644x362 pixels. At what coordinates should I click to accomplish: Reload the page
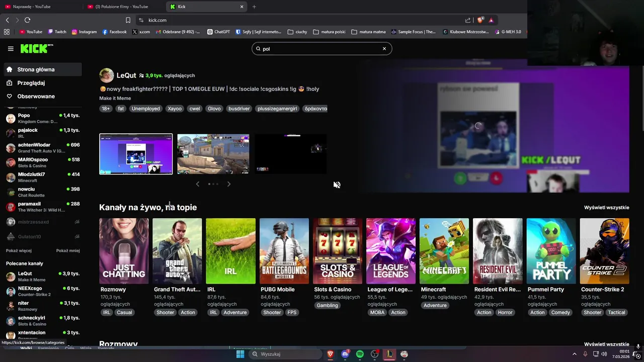click(27, 20)
